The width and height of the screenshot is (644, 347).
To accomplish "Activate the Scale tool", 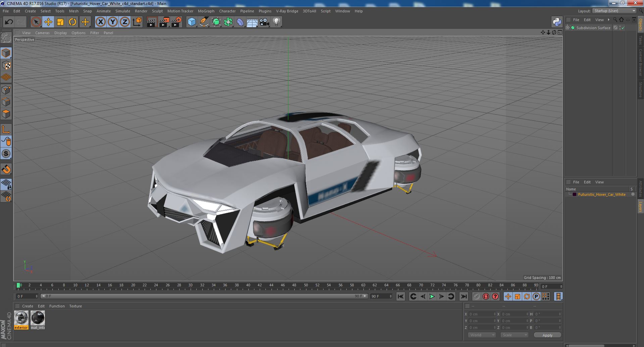I will coord(60,22).
